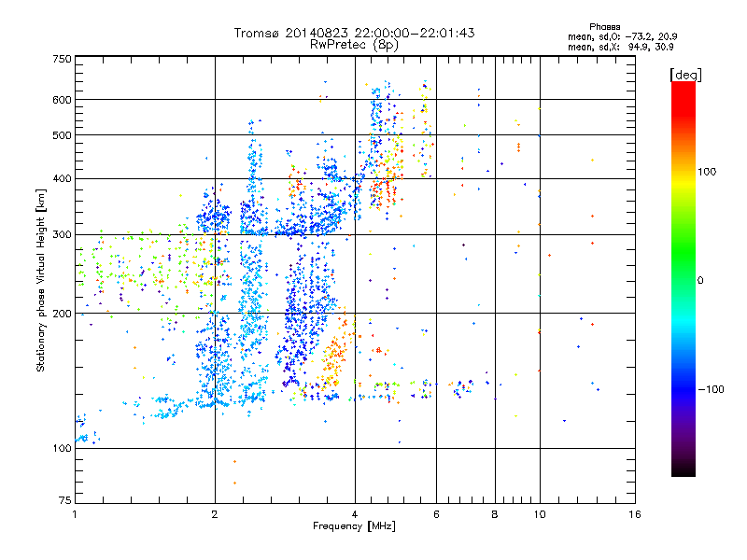The height and width of the screenshot is (560, 747).
Task: Click the '0' colorbar tick label
Action: (x=700, y=281)
